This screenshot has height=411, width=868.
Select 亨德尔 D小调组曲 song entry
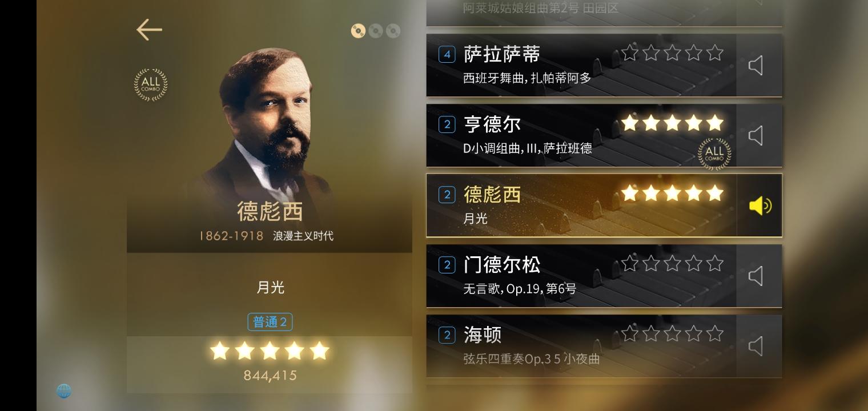click(581, 136)
